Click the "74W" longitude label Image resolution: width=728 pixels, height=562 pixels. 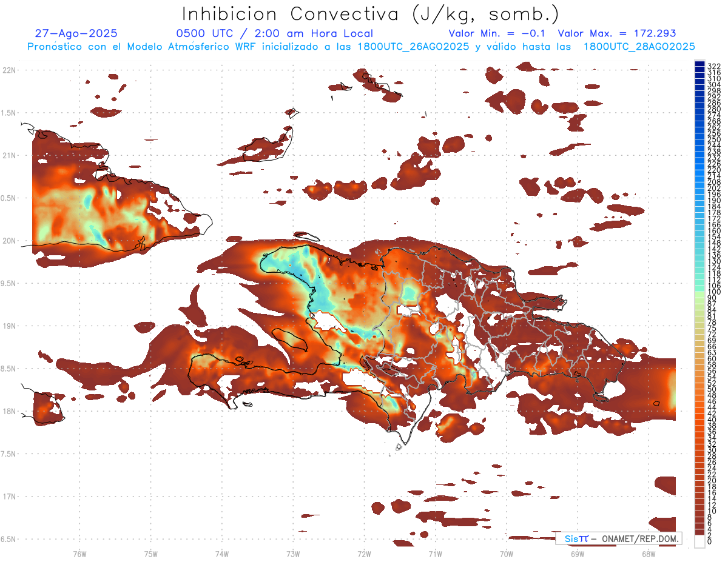pos(222,554)
